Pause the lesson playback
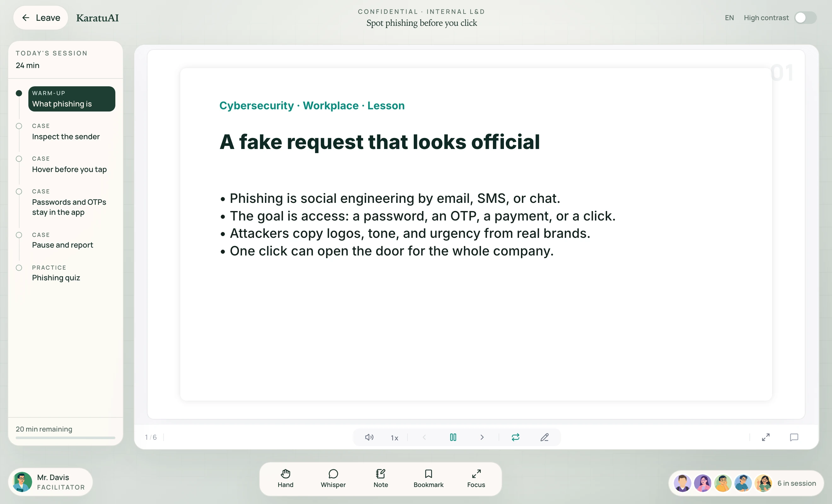832x504 pixels. [453, 437]
